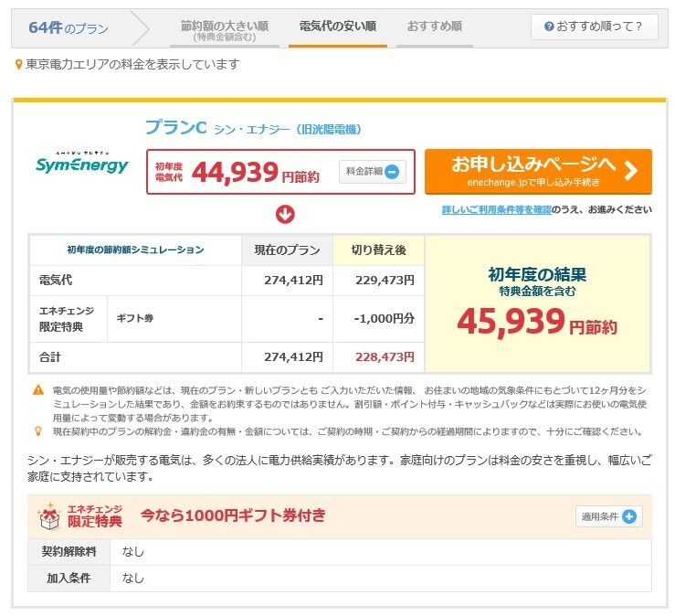The image size is (675, 616).
Task: Click the gift box 限定特典 icon
Action: point(49,516)
